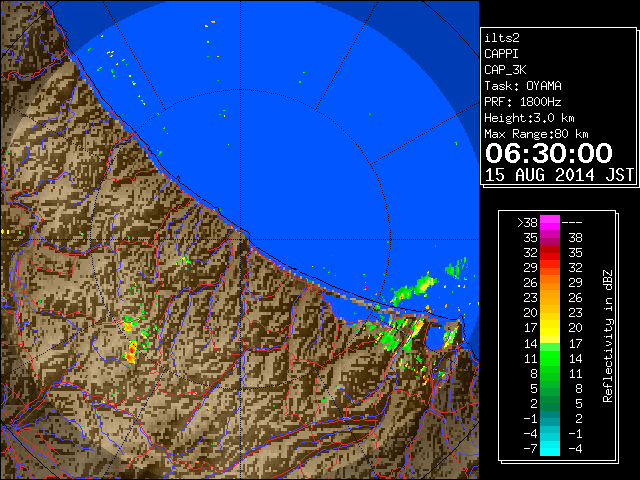Click the '---' legend label
The image size is (640, 480).
[572, 223]
